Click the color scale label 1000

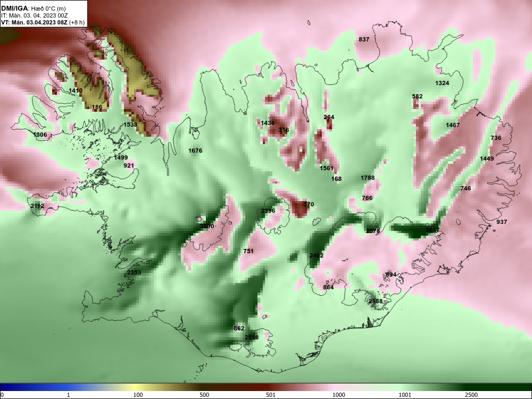point(338,395)
